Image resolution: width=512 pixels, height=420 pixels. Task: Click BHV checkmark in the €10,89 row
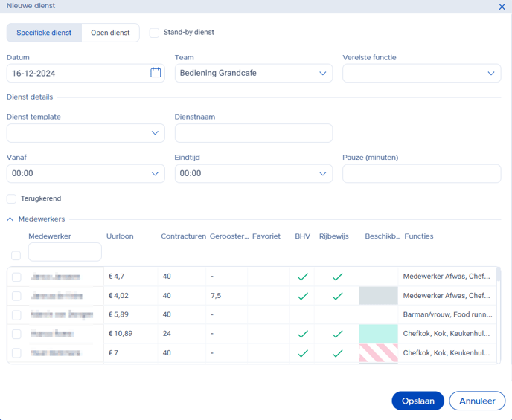click(x=302, y=334)
